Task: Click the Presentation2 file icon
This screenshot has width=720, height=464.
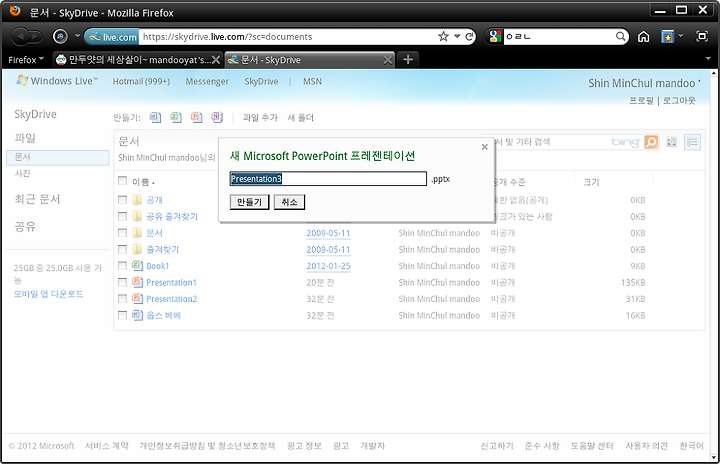Action: tap(137, 298)
